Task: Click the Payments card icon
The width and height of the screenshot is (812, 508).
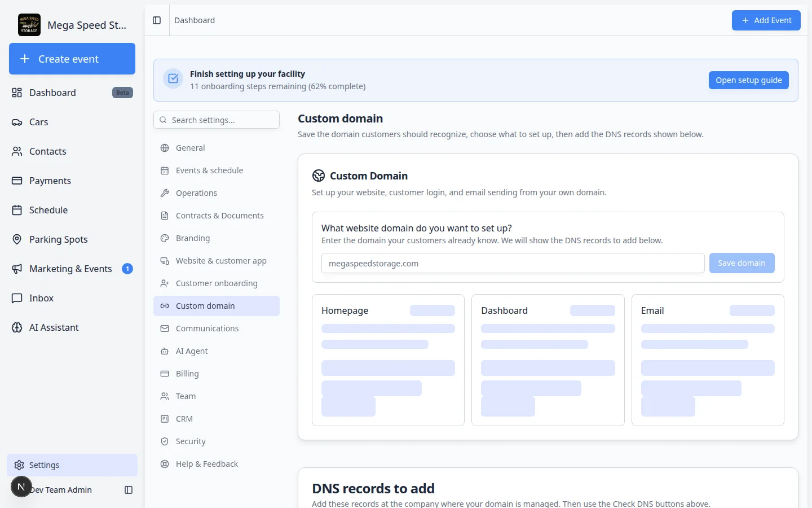Action: pyautogui.click(x=17, y=181)
